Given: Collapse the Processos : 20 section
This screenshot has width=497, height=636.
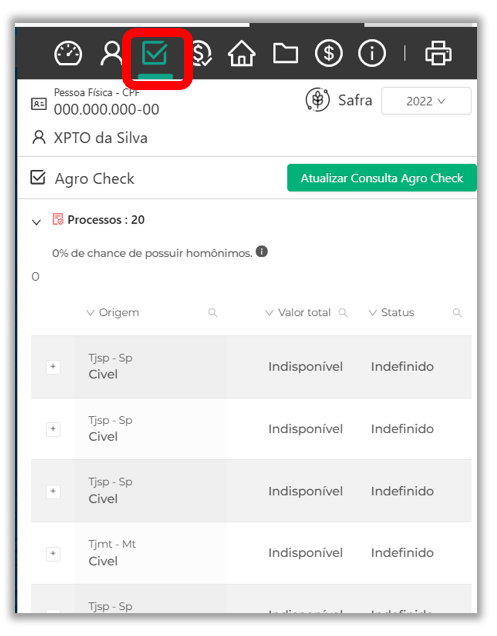Looking at the screenshot, I should (x=37, y=222).
